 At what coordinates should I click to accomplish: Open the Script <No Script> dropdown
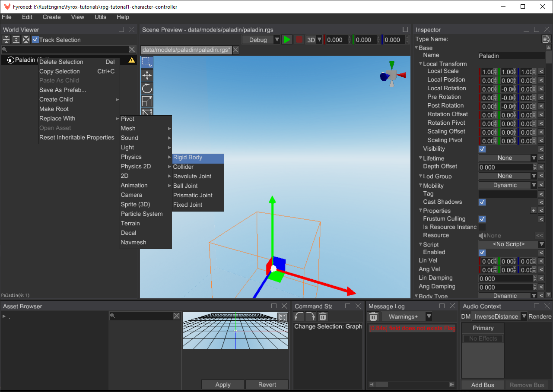click(x=512, y=244)
